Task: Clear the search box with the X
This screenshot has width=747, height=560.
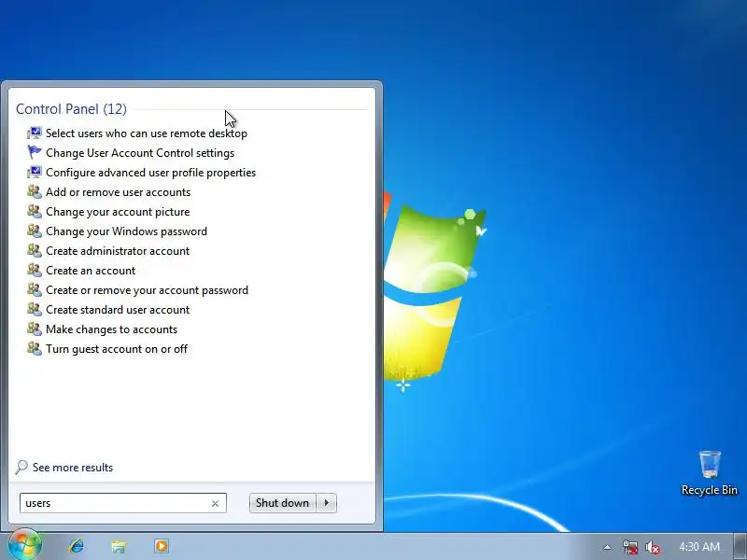Action: point(216,503)
